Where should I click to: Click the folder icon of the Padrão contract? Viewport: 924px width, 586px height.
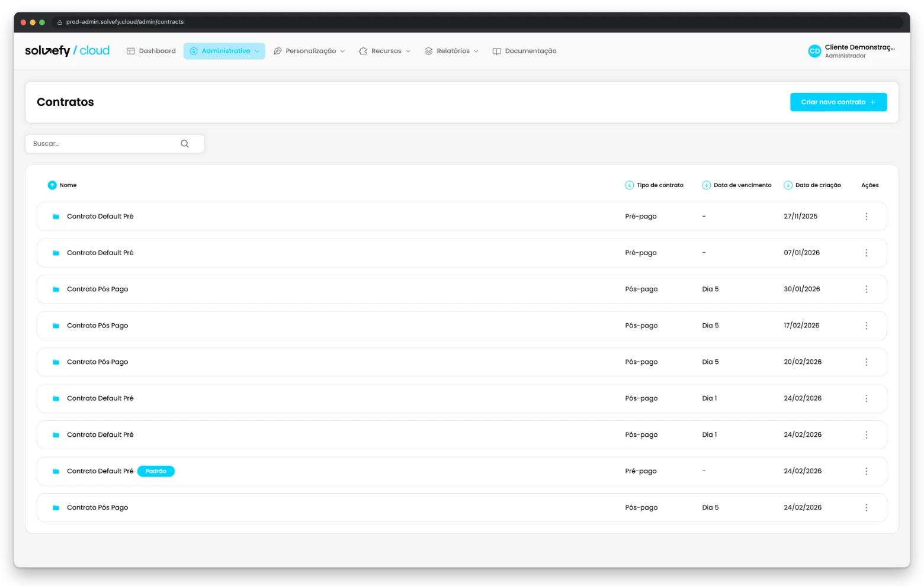click(x=56, y=471)
